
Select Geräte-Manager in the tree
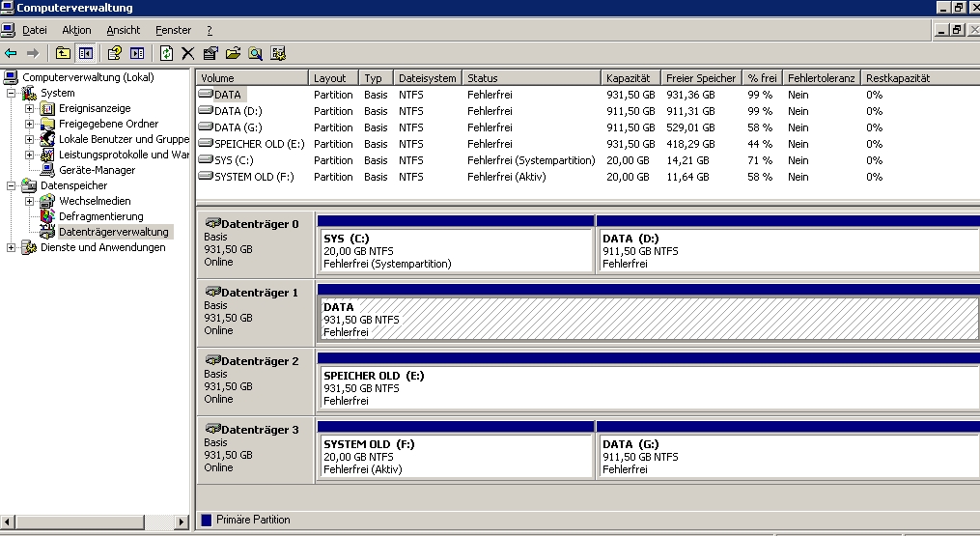tap(97, 170)
